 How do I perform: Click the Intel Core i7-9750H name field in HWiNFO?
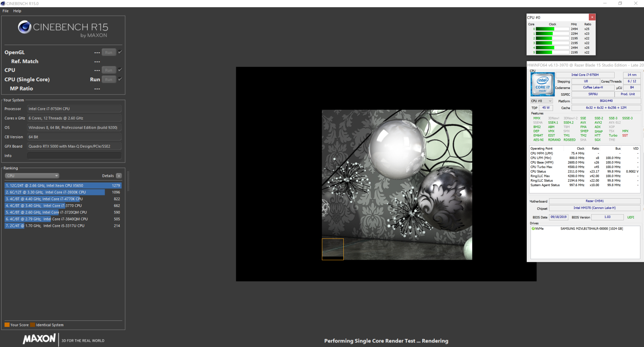585,75
